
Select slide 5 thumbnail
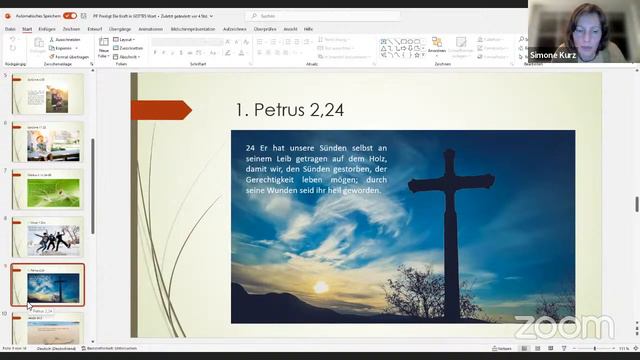tap(47, 94)
